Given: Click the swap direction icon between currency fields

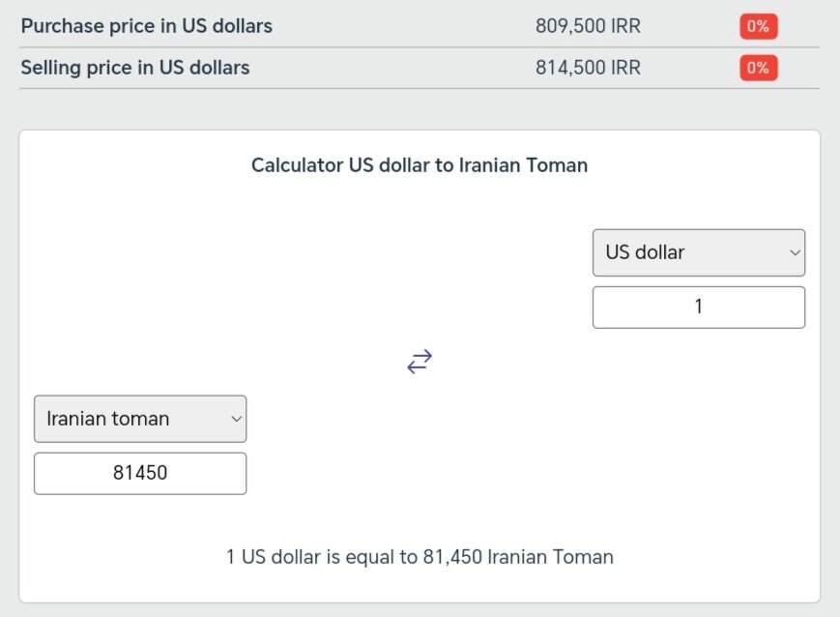Looking at the screenshot, I should pyautogui.click(x=419, y=362).
